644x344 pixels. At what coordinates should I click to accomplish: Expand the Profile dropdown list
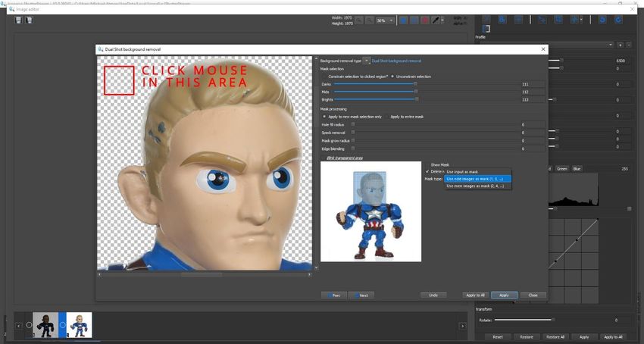pyautogui.click(x=611, y=45)
